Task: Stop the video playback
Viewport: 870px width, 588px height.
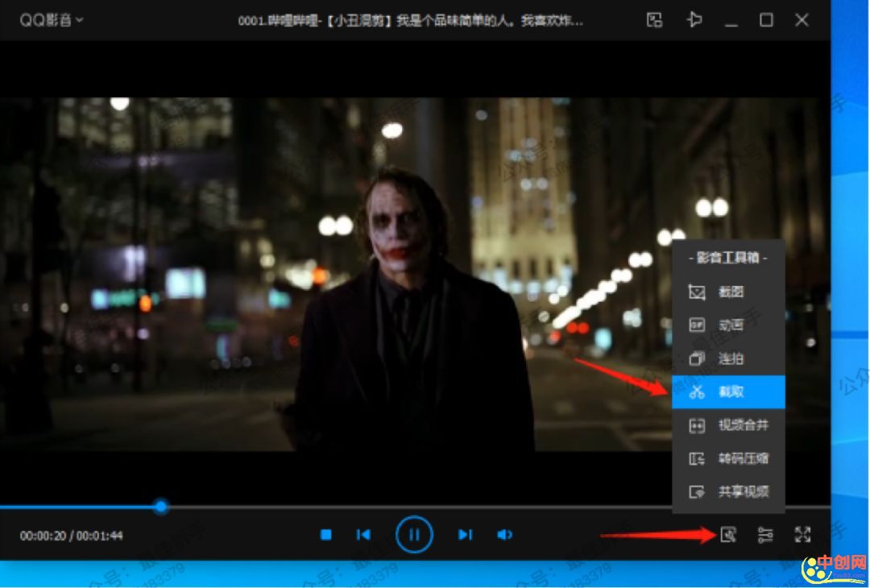Action: (x=326, y=535)
